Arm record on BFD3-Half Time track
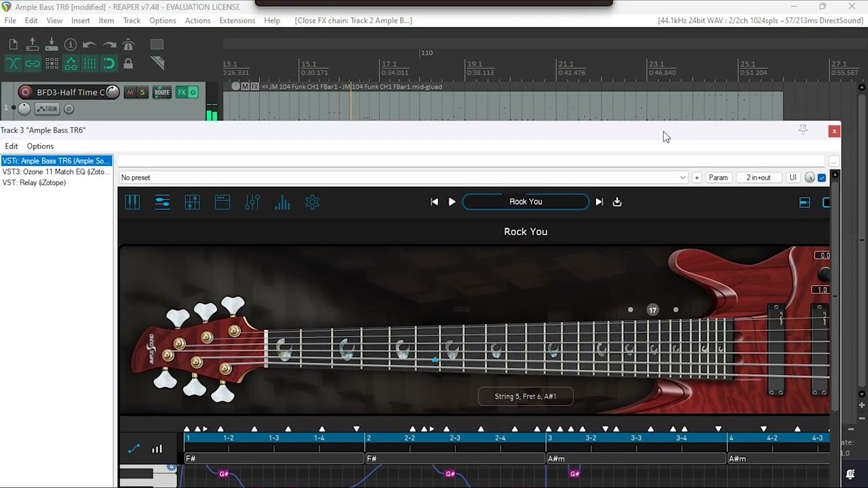The height and width of the screenshot is (488, 868). (x=25, y=92)
